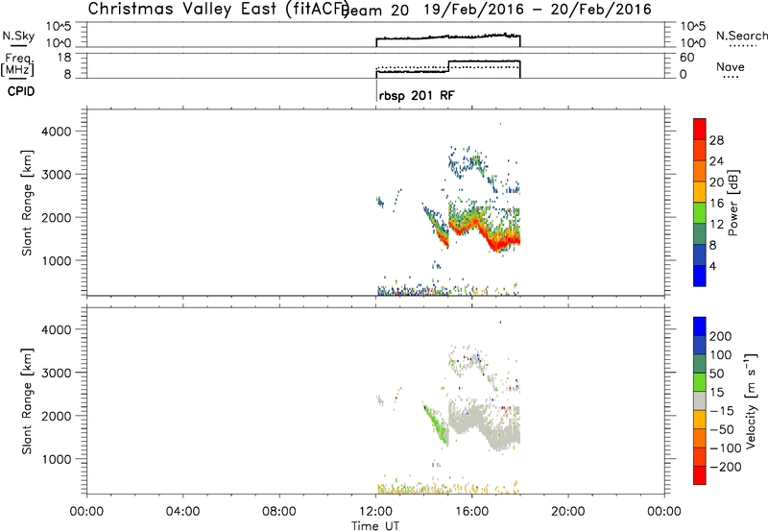Click the 'Freq. [MHz]' axis label

tap(17, 64)
